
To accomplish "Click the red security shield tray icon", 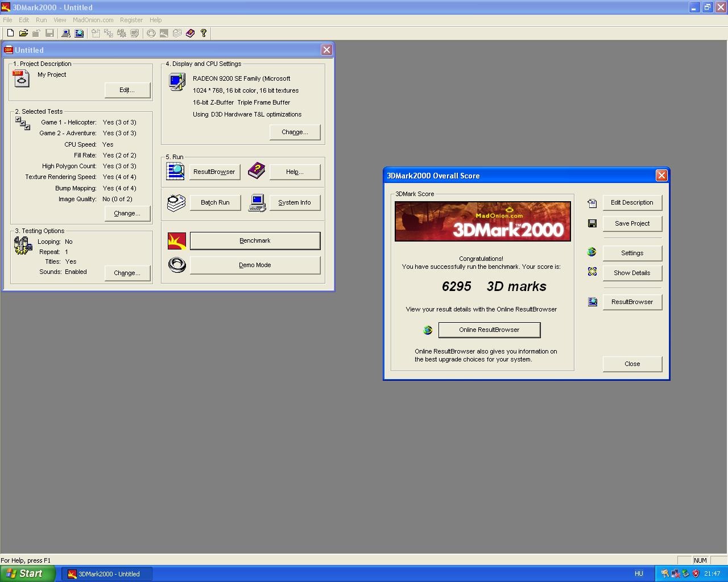I will click(x=696, y=573).
